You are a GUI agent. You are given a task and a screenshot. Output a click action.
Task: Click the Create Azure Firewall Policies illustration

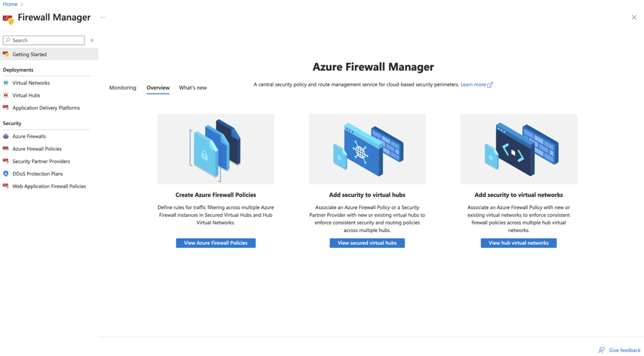coord(216,149)
